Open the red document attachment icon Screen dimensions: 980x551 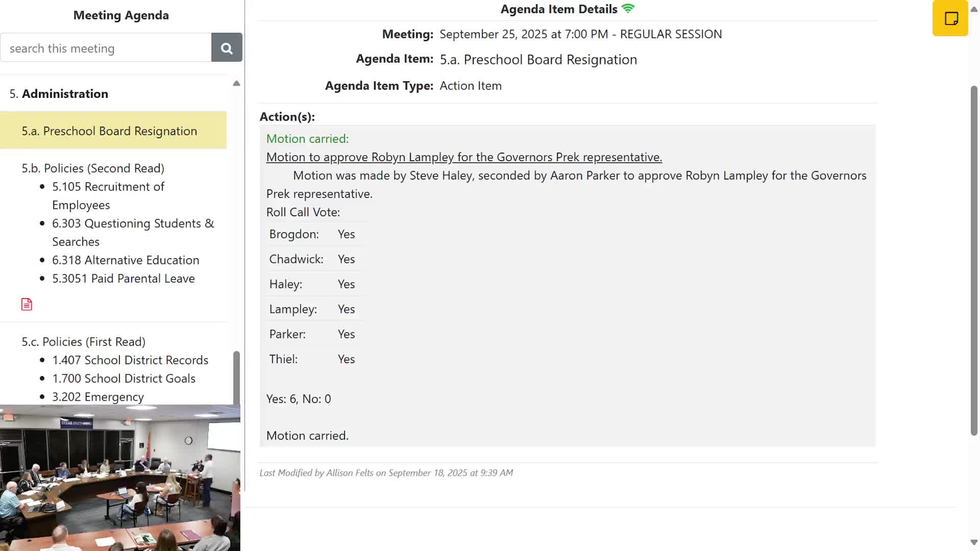pos(27,305)
